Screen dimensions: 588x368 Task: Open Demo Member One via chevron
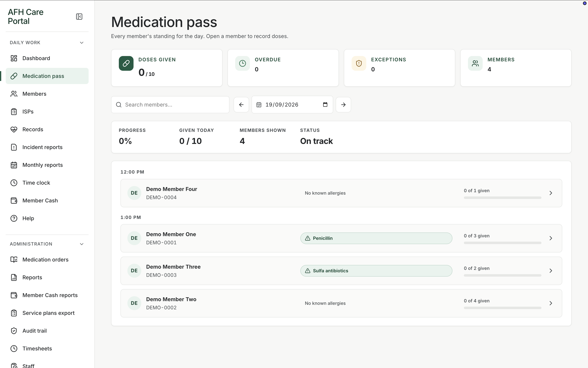pyautogui.click(x=551, y=238)
